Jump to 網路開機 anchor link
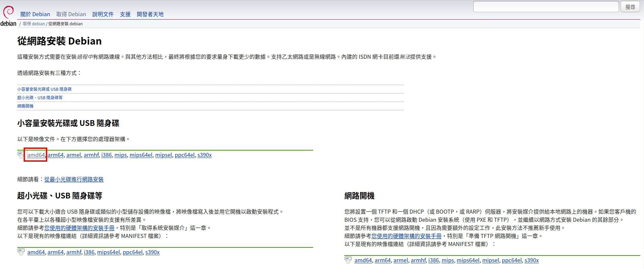 [x=25, y=106]
